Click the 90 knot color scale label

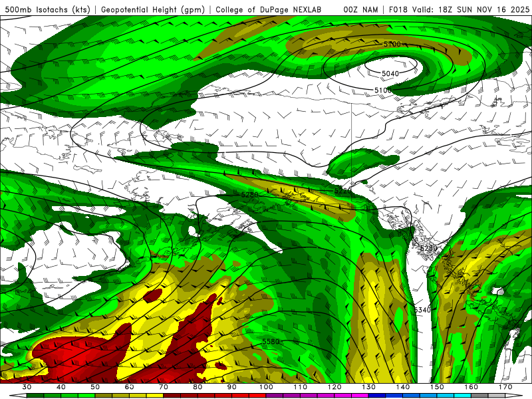click(x=231, y=387)
